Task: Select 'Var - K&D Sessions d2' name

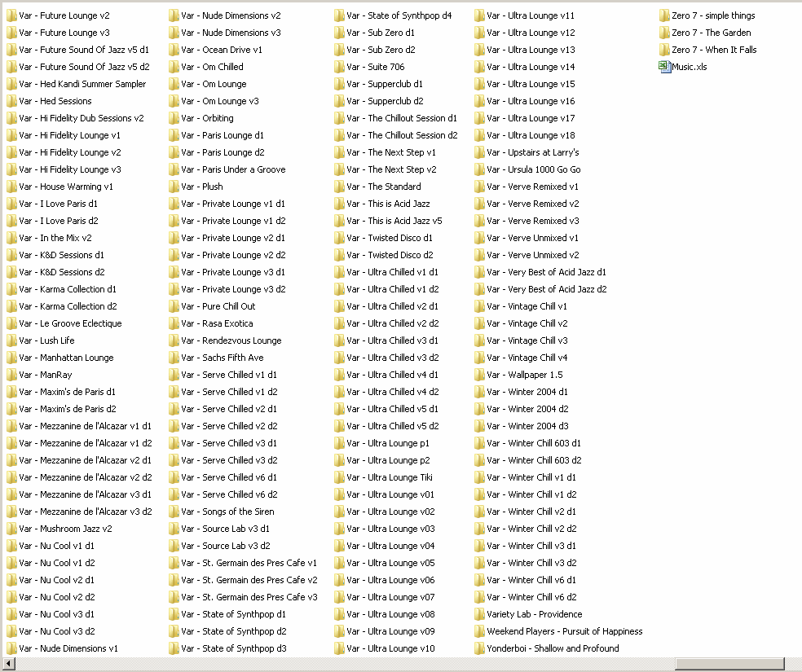Action: click(x=62, y=272)
